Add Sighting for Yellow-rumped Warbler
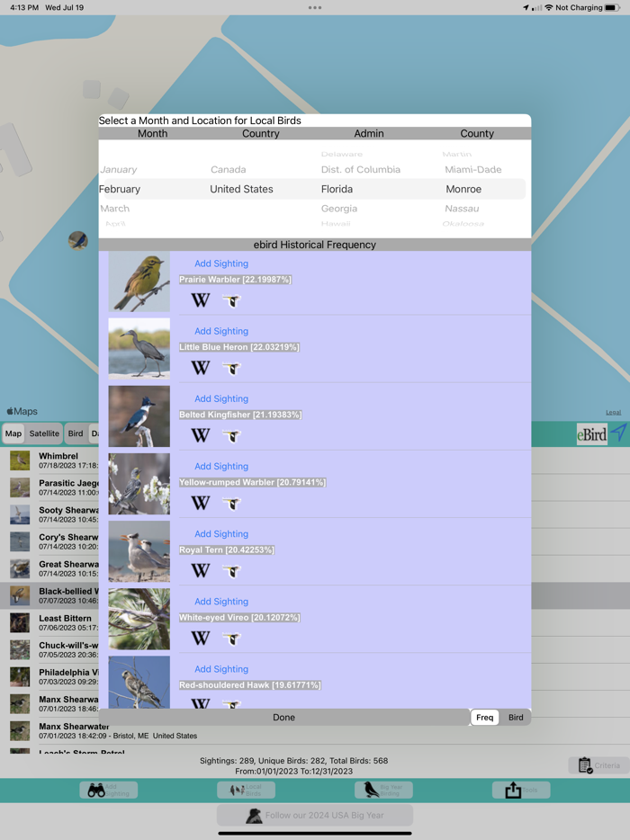 (x=221, y=466)
